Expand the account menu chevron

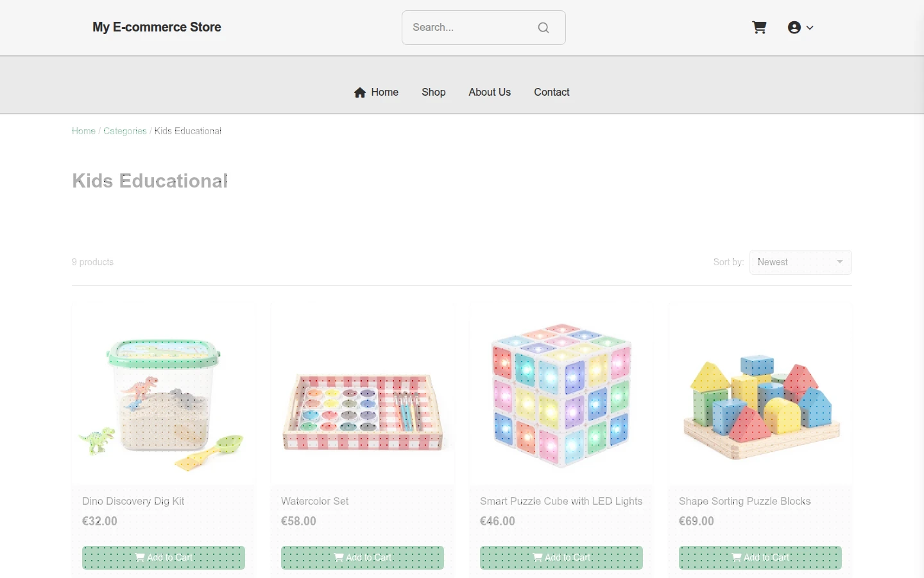point(810,28)
